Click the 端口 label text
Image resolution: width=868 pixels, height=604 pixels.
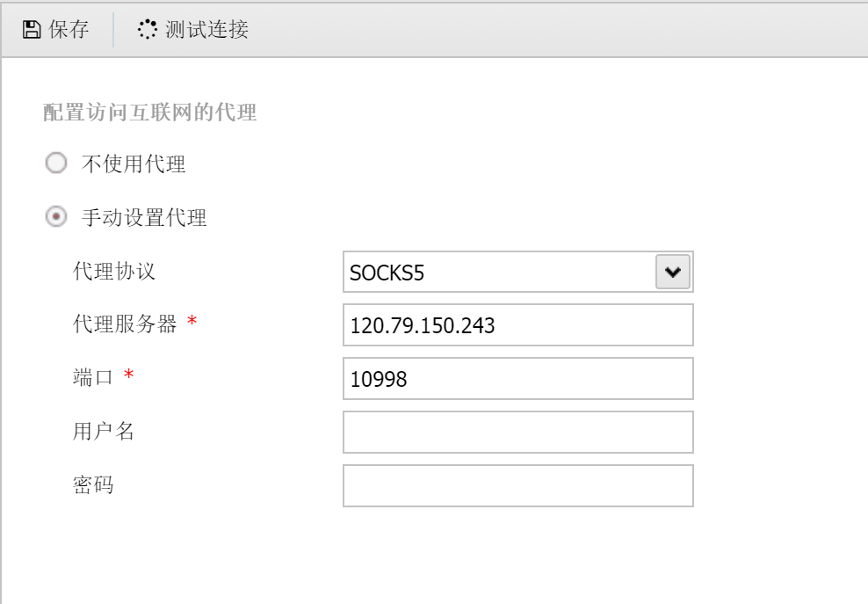point(92,377)
